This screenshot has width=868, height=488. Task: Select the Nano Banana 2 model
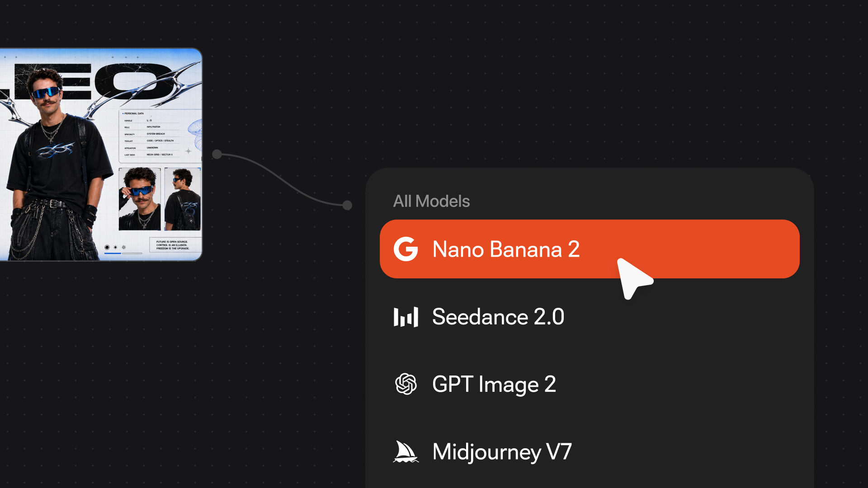pyautogui.click(x=590, y=249)
